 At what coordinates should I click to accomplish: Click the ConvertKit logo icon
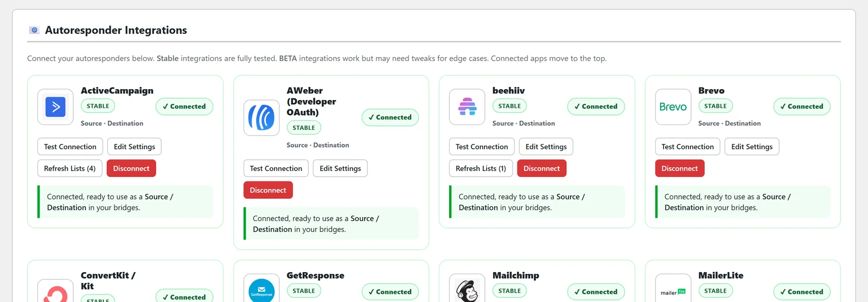(x=55, y=292)
